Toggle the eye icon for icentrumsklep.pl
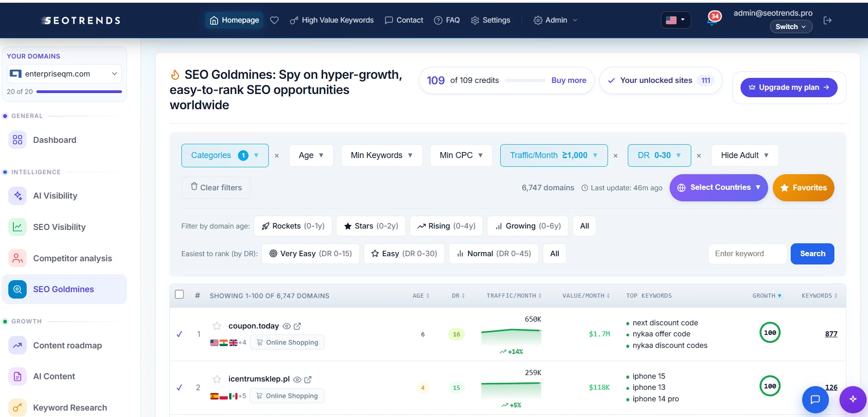This screenshot has width=868, height=417. click(x=297, y=380)
